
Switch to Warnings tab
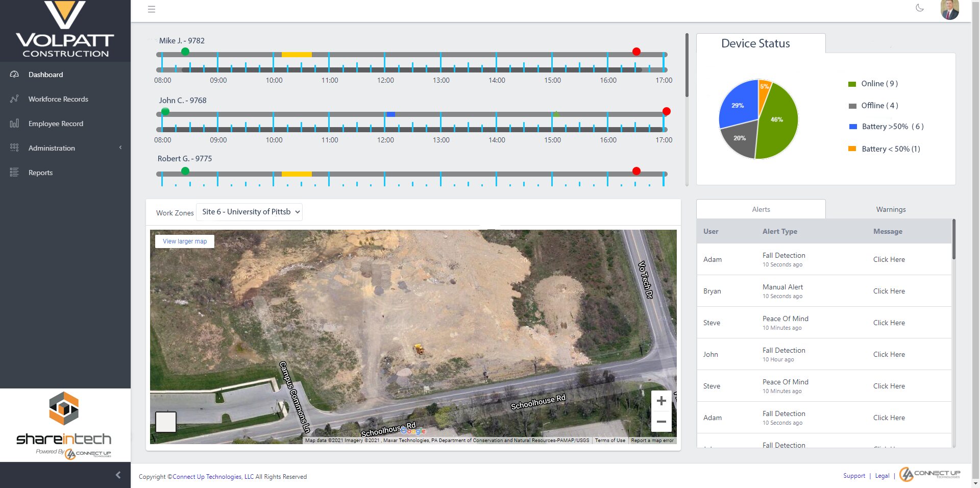[891, 209]
